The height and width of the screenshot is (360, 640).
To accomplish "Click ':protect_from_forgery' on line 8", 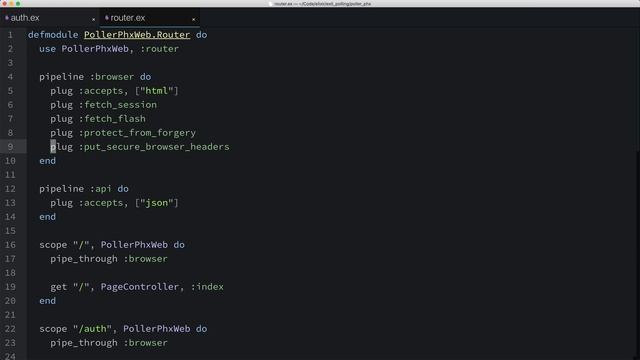I will point(137,133).
